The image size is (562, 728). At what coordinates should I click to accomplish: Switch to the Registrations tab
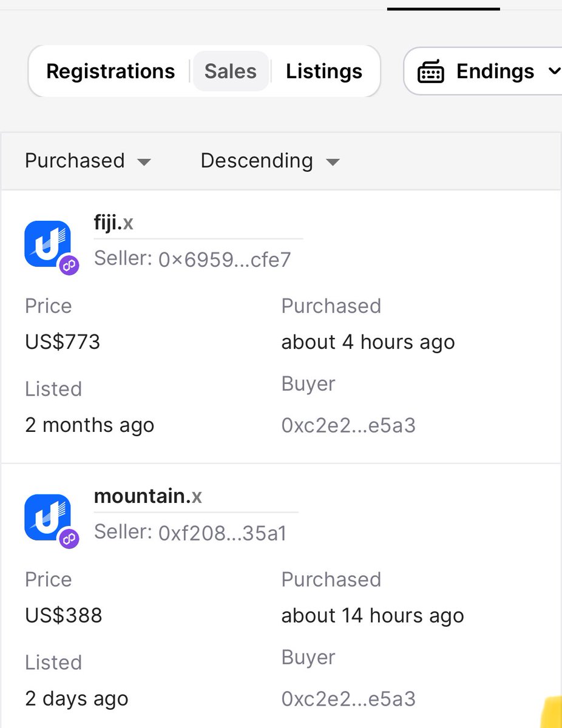pyautogui.click(x=110, y=72)
